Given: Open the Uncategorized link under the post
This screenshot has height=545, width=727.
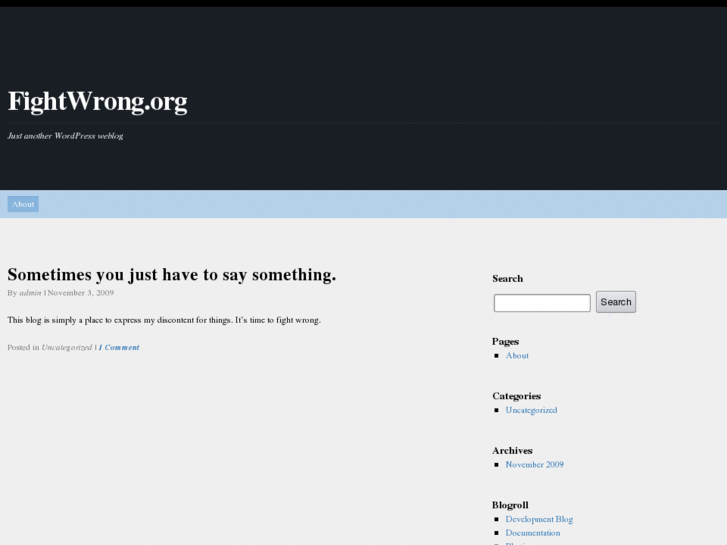Looking at the screenshot, I should pyautogui.click(x=67, y=347).
